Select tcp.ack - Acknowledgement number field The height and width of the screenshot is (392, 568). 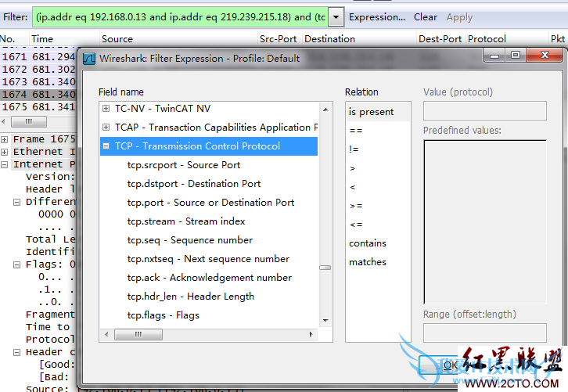tap(210, 278)
